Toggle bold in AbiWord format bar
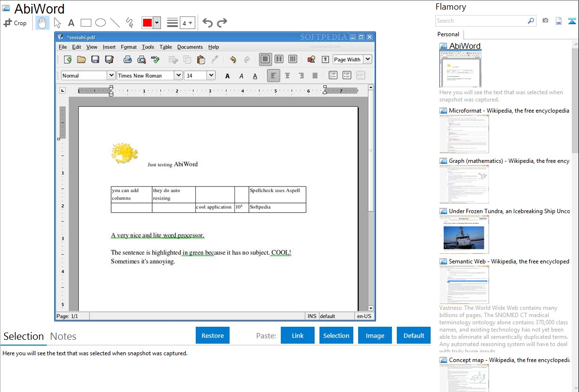This screenshot has width=579, height=392. click(228, 76)
